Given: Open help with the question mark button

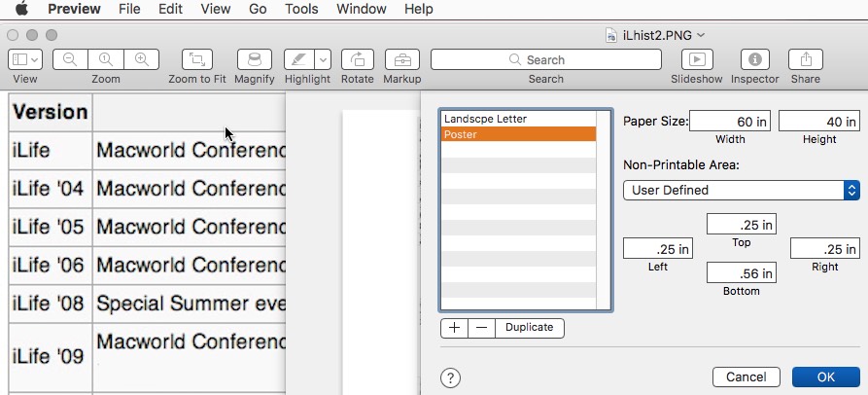Looking at the screenshot, I should (451, 378).
